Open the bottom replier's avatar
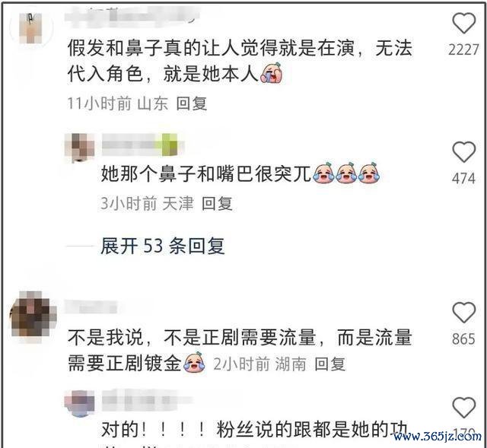The height and width of the screenshot is (448, 487). click(80, 402)
